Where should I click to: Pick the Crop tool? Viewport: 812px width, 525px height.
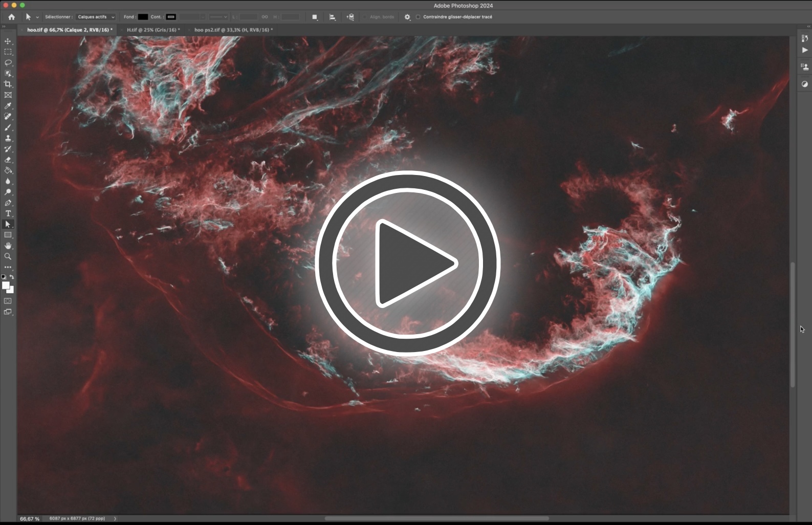point(8,84)
